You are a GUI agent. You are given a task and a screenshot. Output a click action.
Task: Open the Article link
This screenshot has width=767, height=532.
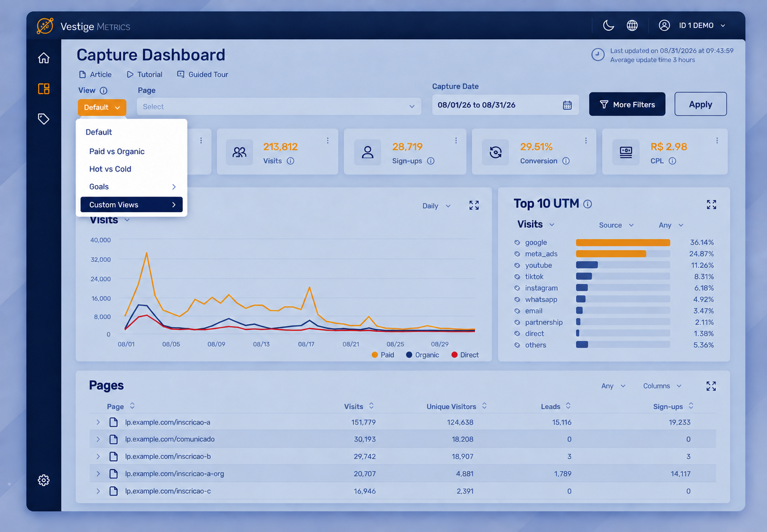click(95, 74)
